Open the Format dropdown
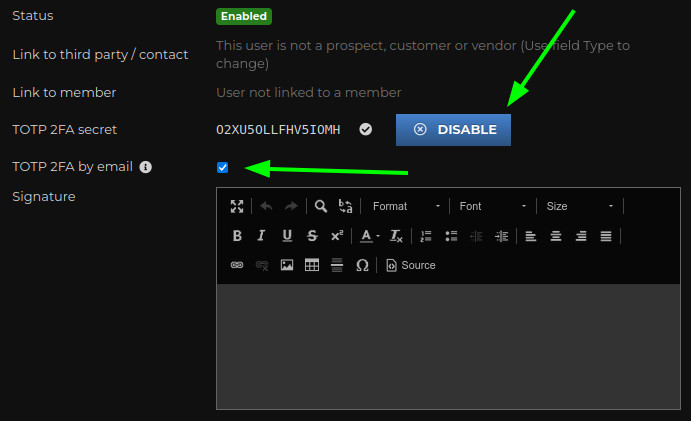The width and height of the screenshot is (691, 421). [406, 206]
